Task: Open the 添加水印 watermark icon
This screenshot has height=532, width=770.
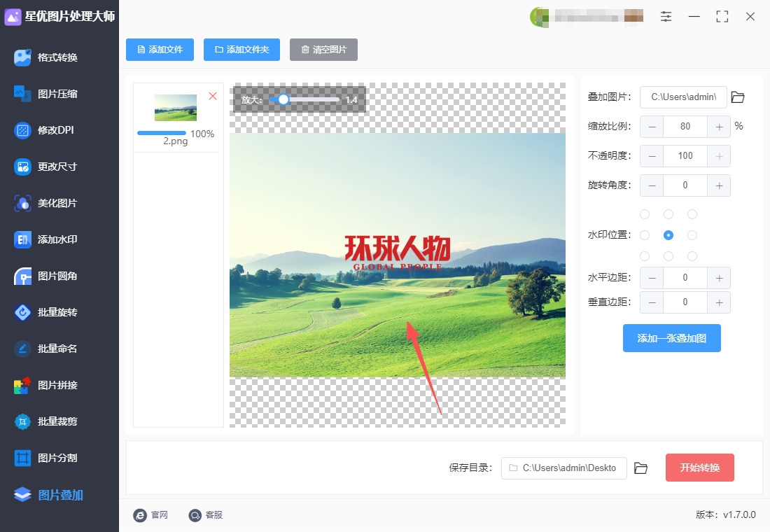Action: pos(22,239)
